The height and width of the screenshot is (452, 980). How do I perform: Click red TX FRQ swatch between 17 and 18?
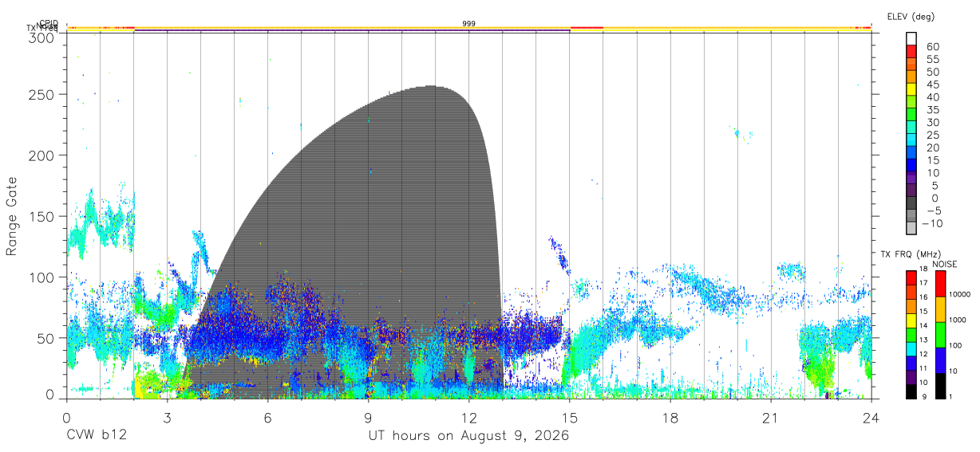coord(911,277)
